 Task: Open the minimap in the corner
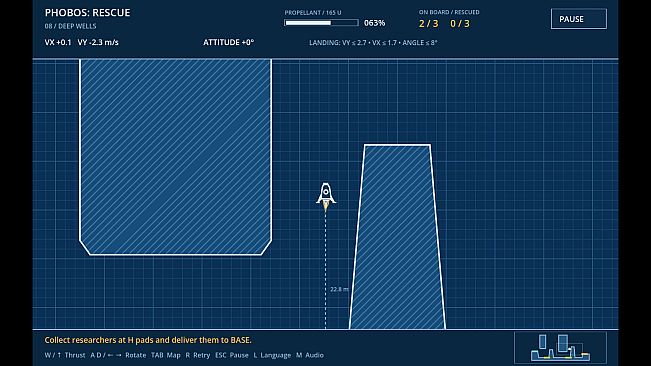[560, 347]
